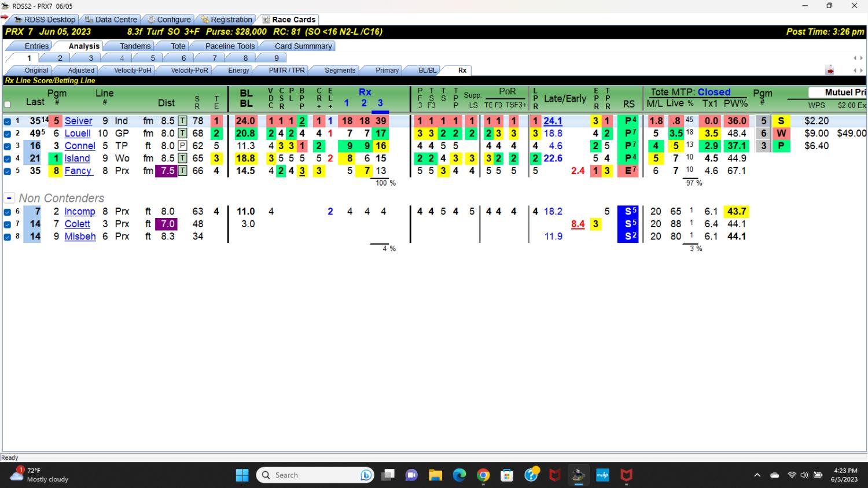Launch Google Chrome from the taskbar
868x488 pixels.
point(483,475)
